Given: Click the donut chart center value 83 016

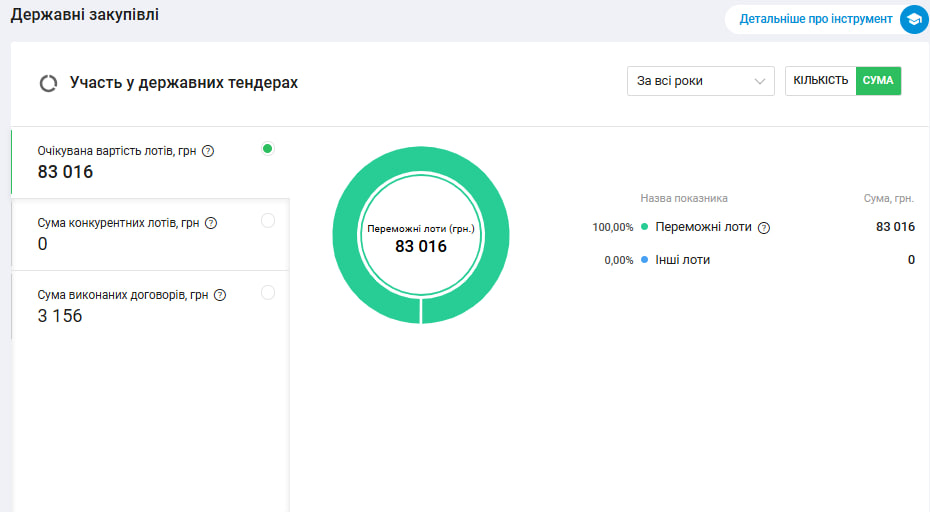Looking at the screenshot, I should (x=421, y=246).
